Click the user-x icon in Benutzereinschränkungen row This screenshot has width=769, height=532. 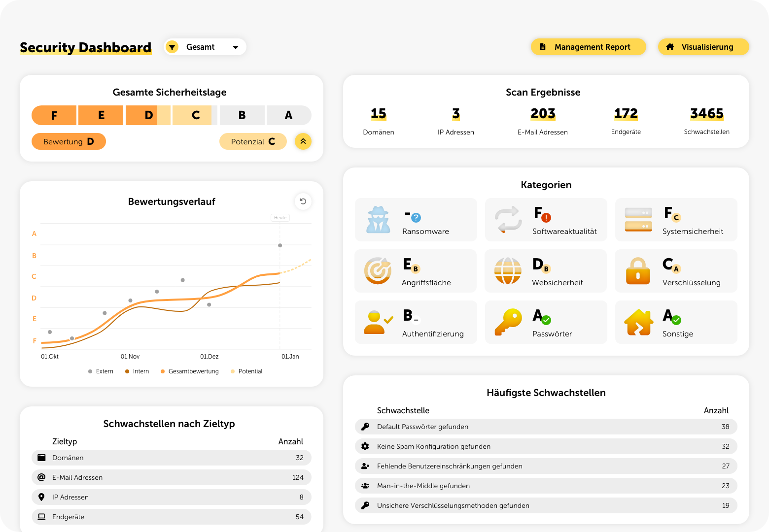click(x=365, y=466)
